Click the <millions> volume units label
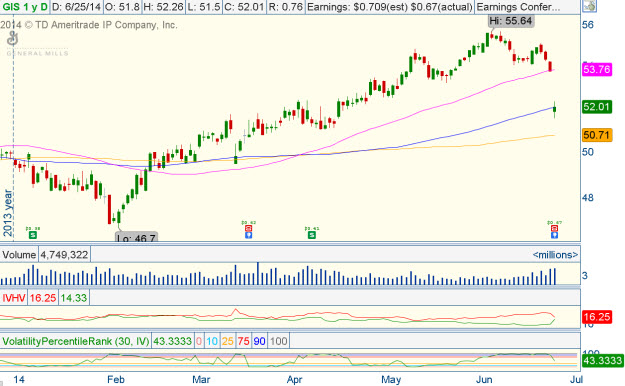 click(x=555, y=255)
